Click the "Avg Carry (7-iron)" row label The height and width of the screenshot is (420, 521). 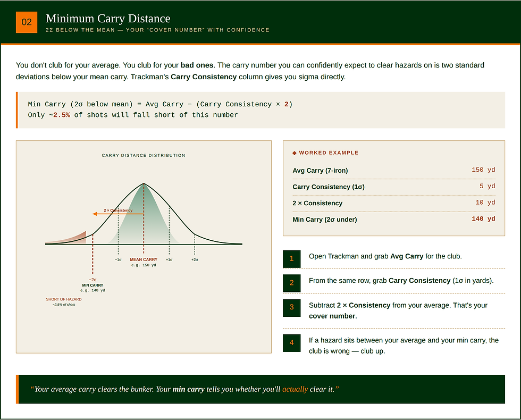[x=320, y=171]
